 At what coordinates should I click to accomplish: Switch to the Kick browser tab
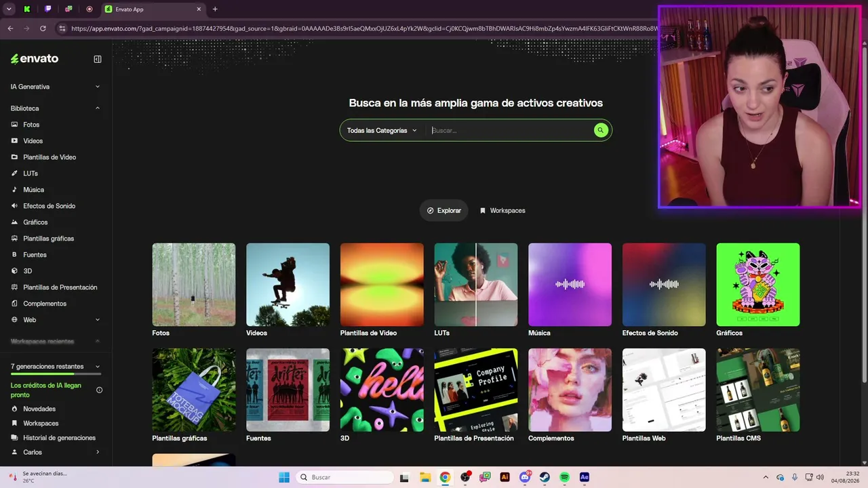click(x=27, y=9)
